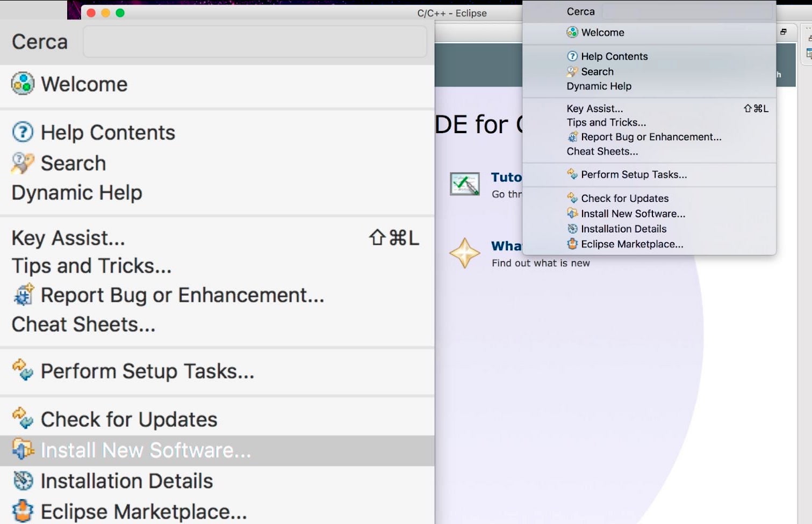Click the Eclipse Marketplace icon in small menu
Image resolution: width=812 pixels, height=524 pixels.
572,244
